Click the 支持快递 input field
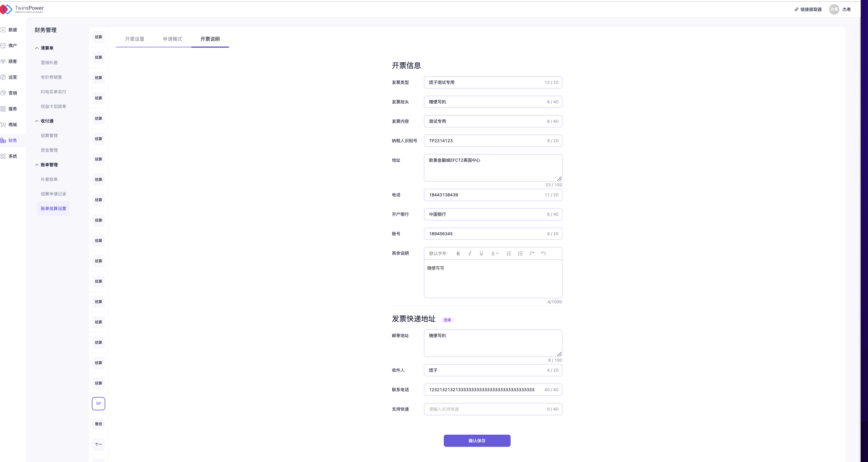 (485, 409)
